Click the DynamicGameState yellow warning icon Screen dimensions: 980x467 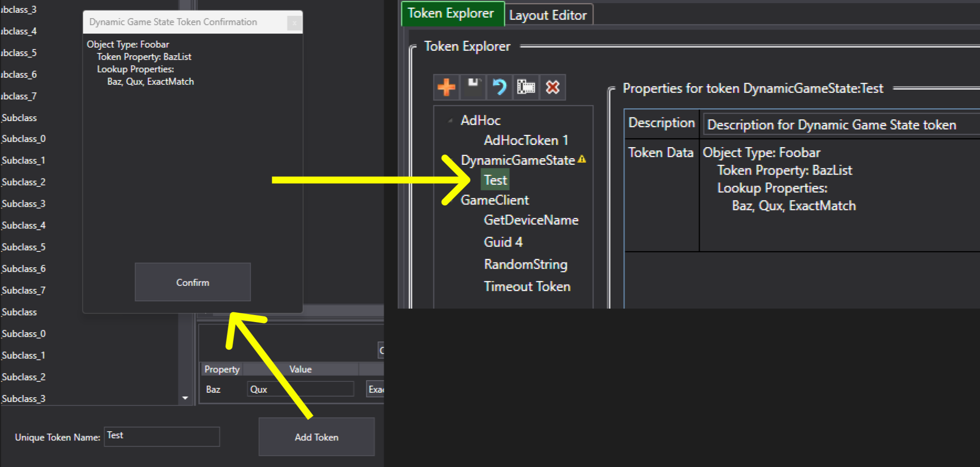(x=582, y=159)
